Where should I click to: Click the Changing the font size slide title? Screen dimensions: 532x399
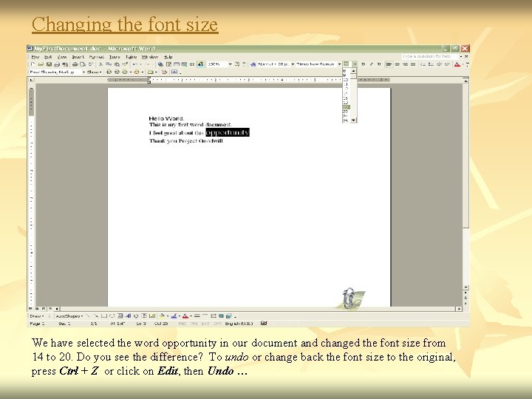[x=125, y=24]
